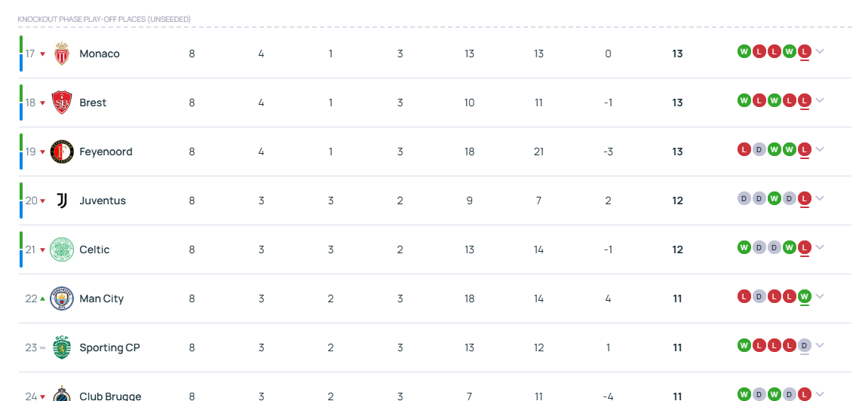868x401 pixels.
Task: Expand Celtic row details chevron
Action: click(820, 247)
